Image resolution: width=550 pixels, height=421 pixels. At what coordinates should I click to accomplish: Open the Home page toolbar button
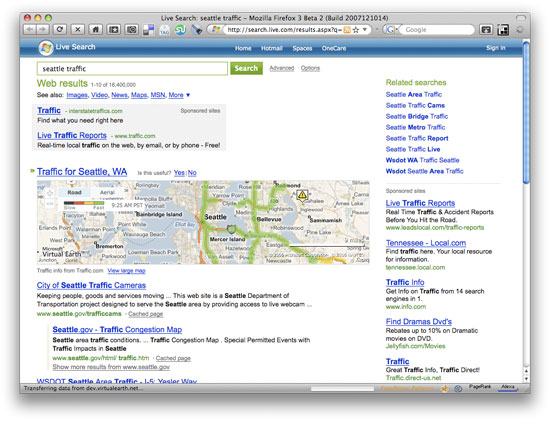click(95, 29)
